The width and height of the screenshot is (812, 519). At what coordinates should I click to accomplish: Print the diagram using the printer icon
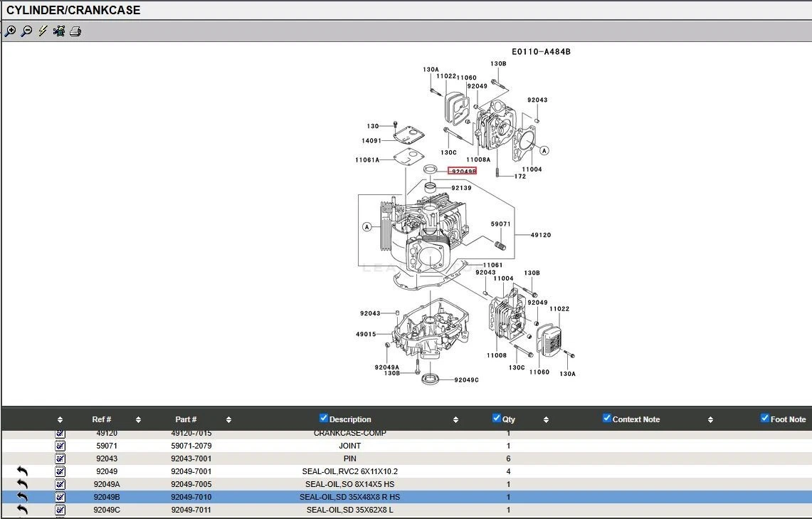tap(75, 31)
